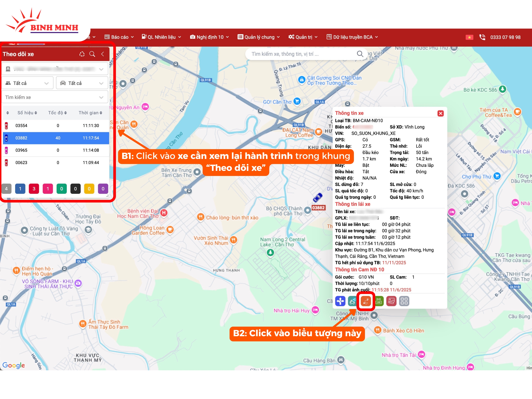532x399 pixels.
Task: Open the vehicle type Tất cả dropdown
Action: [x=82, y=83]
